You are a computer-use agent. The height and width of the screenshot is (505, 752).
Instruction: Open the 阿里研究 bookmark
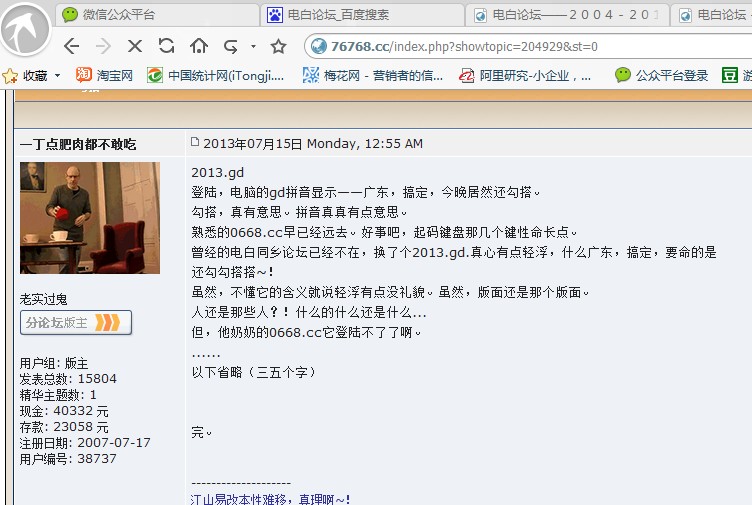click(x=525, y=75)
